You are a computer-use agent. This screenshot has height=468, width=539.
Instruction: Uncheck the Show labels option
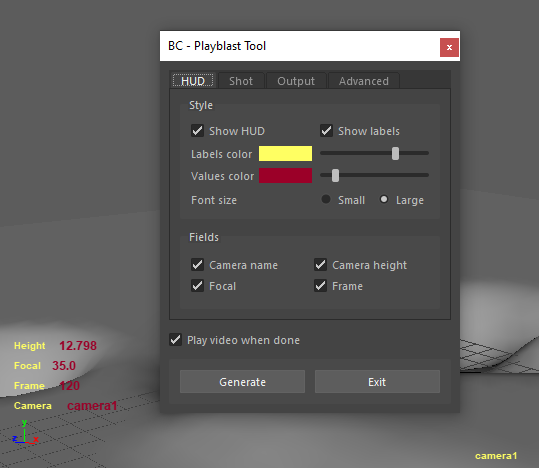tap(326, 131)
